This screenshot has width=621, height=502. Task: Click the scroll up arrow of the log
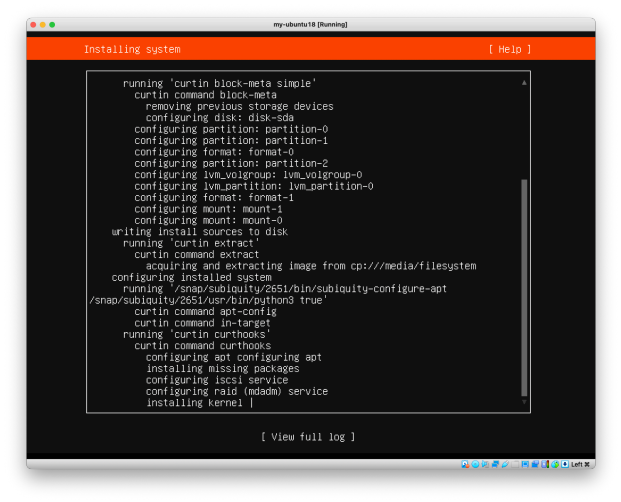pyautogui.click(x=524, y=83)
